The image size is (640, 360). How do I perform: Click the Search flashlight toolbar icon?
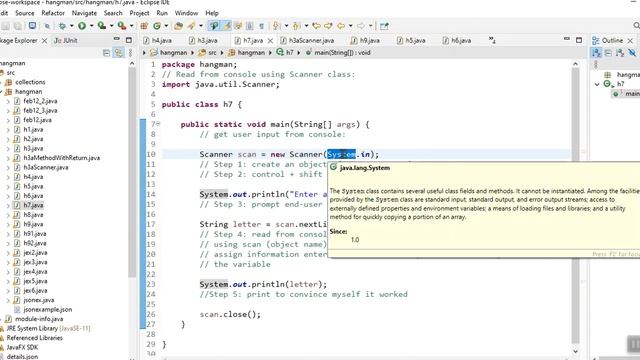pos(191,26)
